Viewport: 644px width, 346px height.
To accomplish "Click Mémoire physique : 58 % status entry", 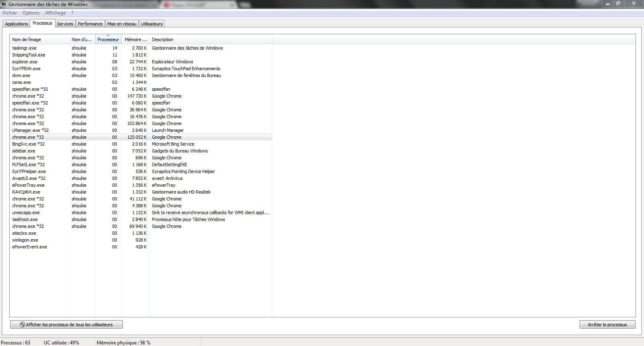I will tap(124, 343).
